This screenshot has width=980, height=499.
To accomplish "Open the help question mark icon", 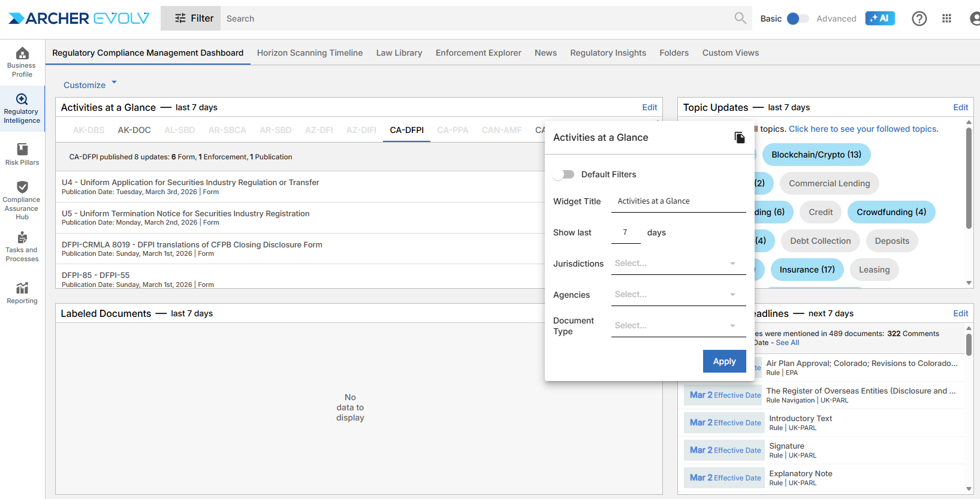I will [919, 19].
